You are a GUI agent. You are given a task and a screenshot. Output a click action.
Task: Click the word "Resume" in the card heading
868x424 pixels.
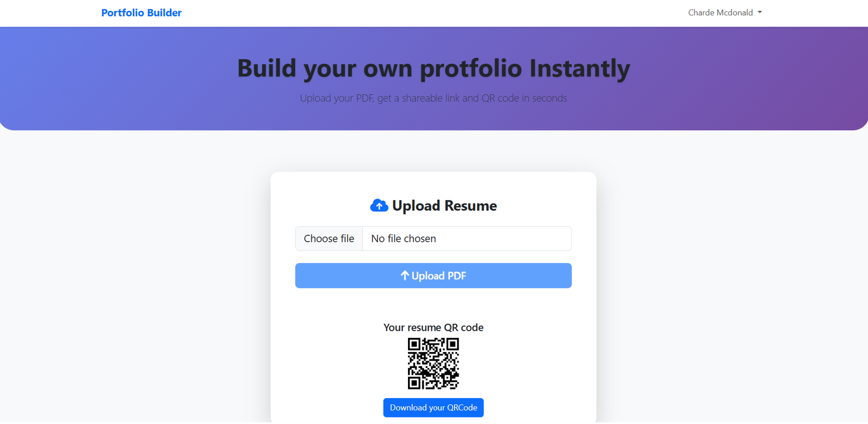(470, 206)
